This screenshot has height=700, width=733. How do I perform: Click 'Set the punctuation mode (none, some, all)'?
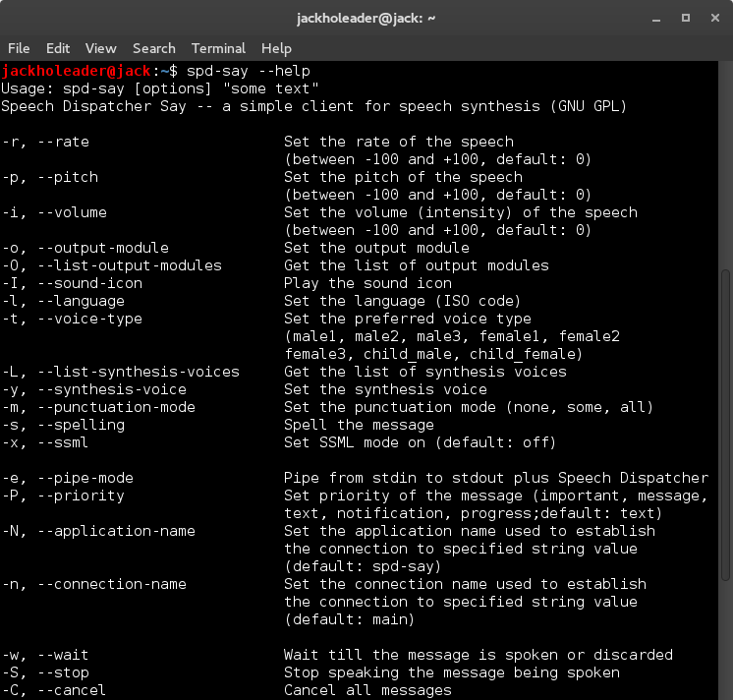[x=469, y=407]
